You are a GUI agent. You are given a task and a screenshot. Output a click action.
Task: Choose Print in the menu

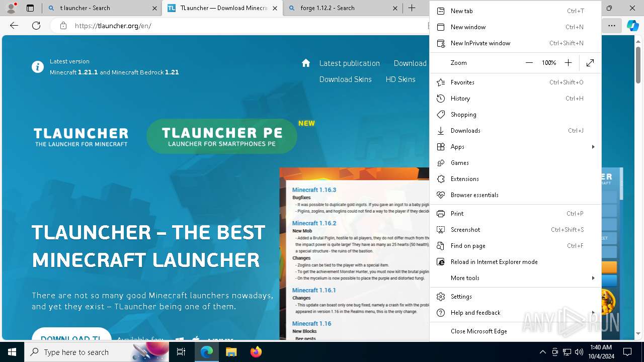pyautogui.click(x=515, y=214)
